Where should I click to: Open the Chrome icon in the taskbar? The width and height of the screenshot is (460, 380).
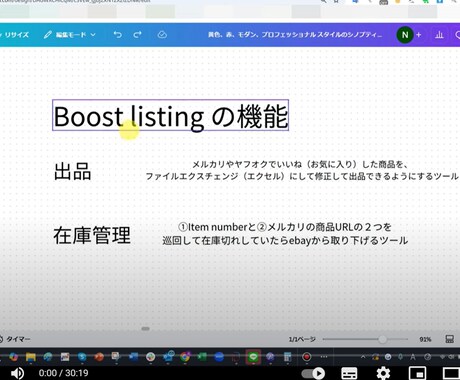coord(185,357)
